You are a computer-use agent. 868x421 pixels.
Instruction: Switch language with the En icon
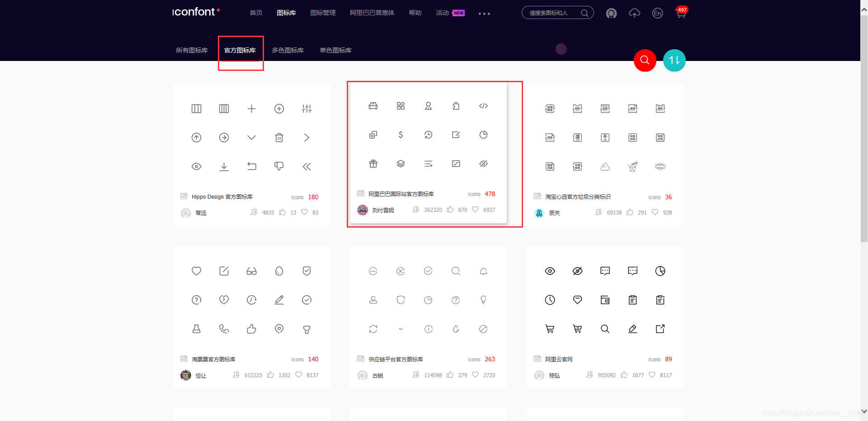657,13
